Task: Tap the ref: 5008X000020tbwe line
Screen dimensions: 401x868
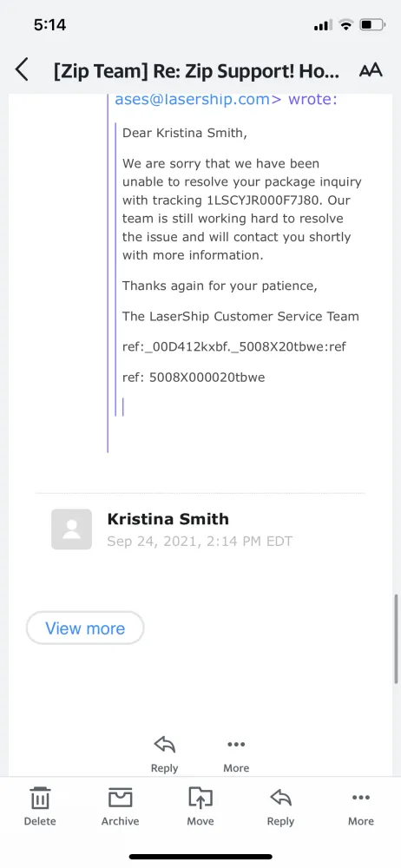Action: (x=194, y=378)
